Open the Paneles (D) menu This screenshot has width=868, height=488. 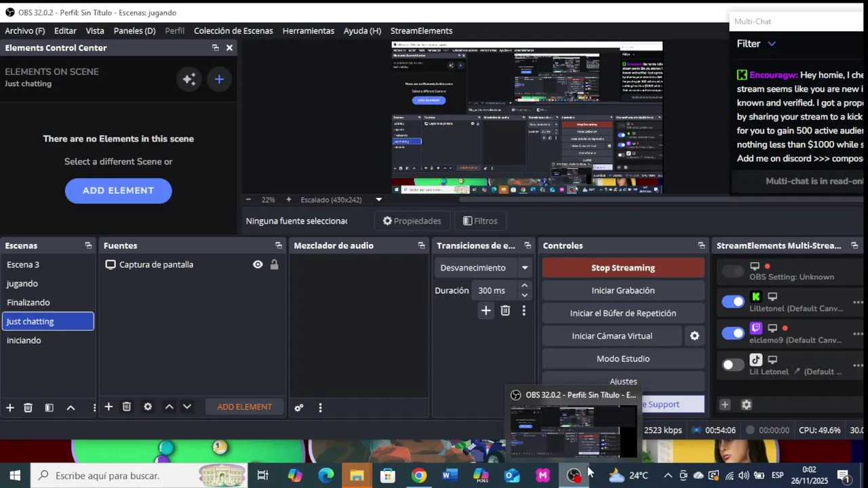tap(134, 30)
